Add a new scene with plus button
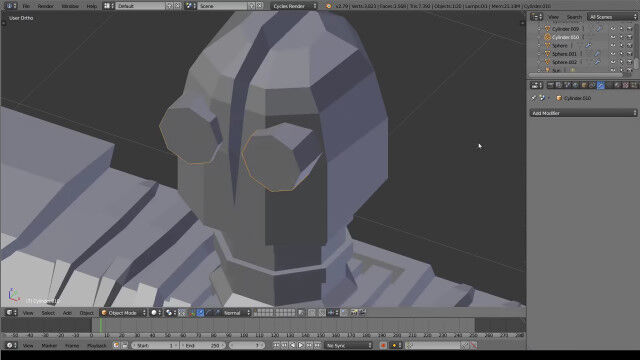The image size is (640, 360). pos(251,6)
